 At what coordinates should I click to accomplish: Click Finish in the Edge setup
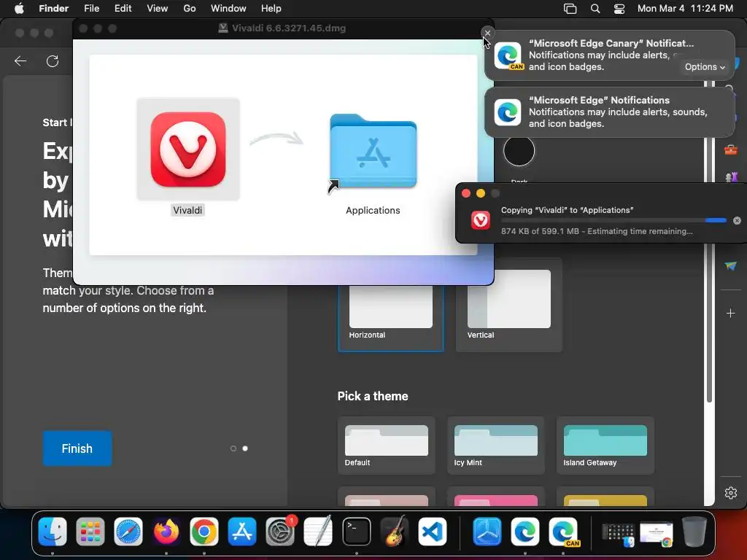tap(77, 448)
